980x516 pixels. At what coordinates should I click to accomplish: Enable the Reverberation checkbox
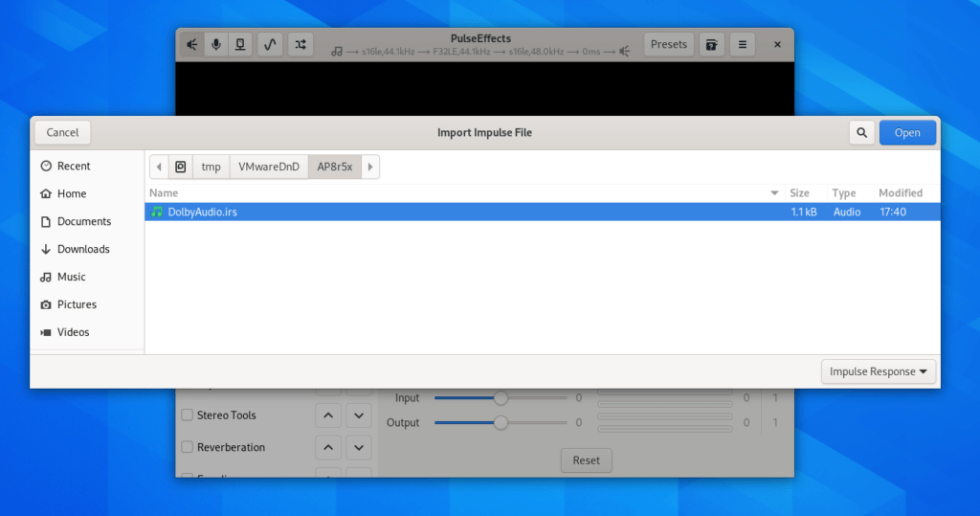coord(187,446)
